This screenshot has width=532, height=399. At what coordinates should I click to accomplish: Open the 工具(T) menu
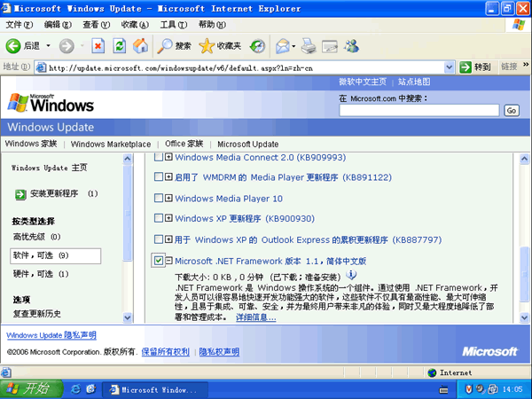coord(174,25)
